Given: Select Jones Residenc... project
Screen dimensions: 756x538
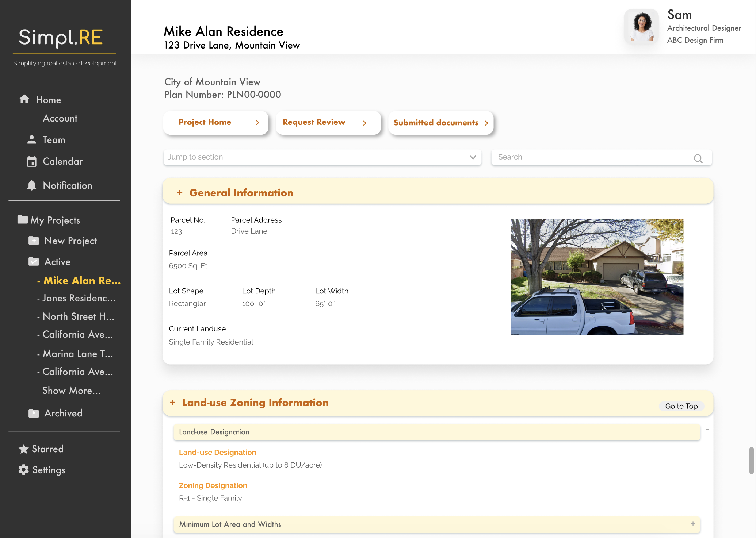Looking at the screenshot, I should pos(76,298).
